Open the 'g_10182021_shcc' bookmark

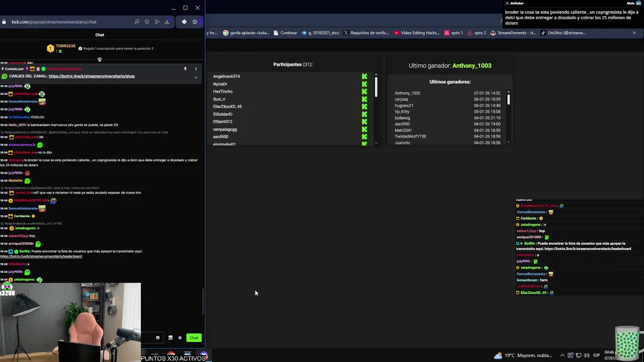tap(320, 33)
